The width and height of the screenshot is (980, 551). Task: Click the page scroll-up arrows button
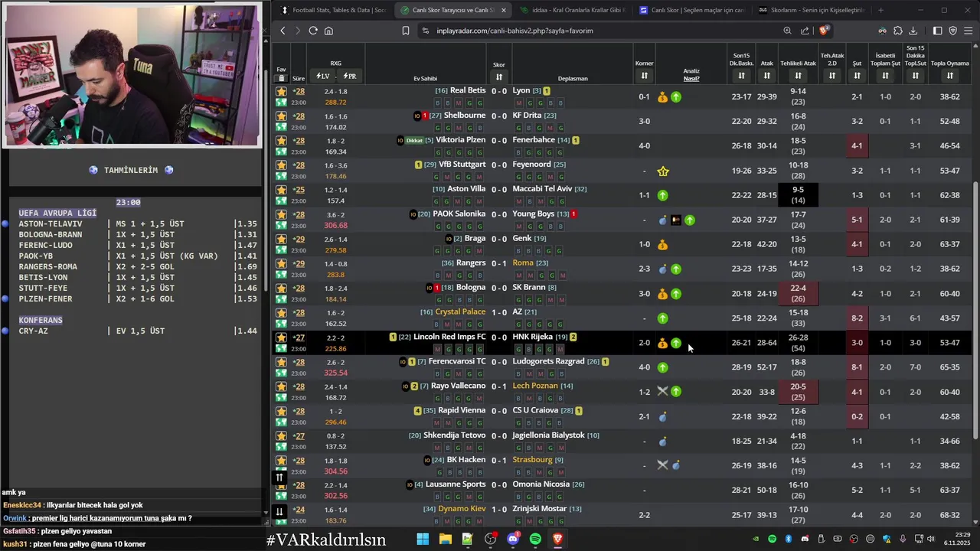[279, 478]
